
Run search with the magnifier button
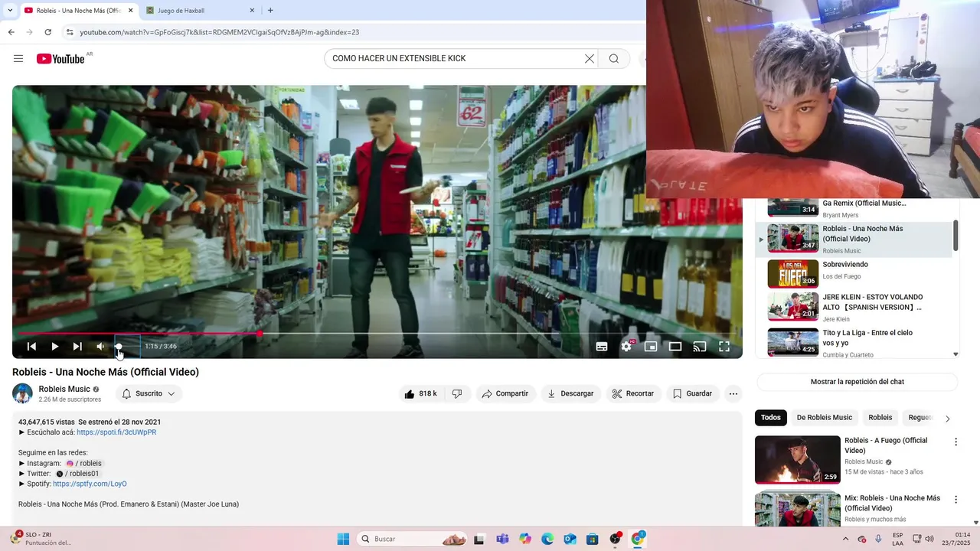click(x=613, y=59)
